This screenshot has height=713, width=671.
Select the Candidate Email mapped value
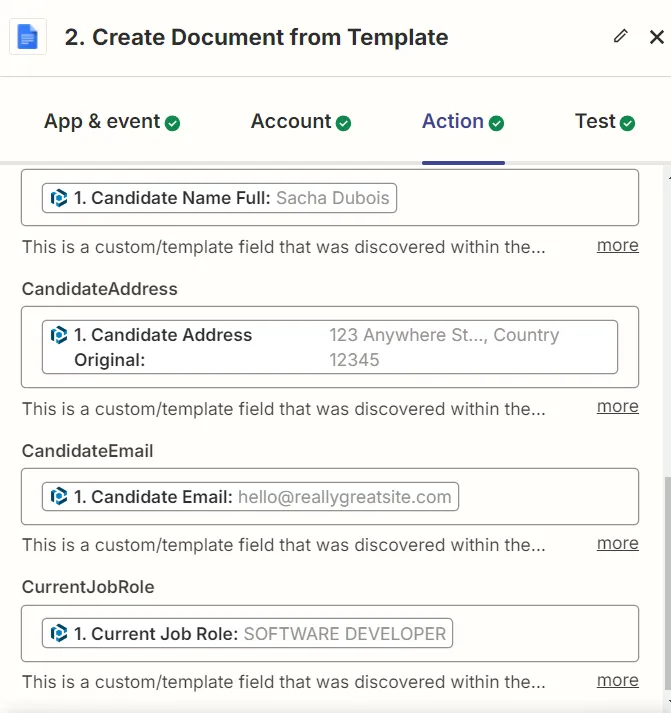250,497
